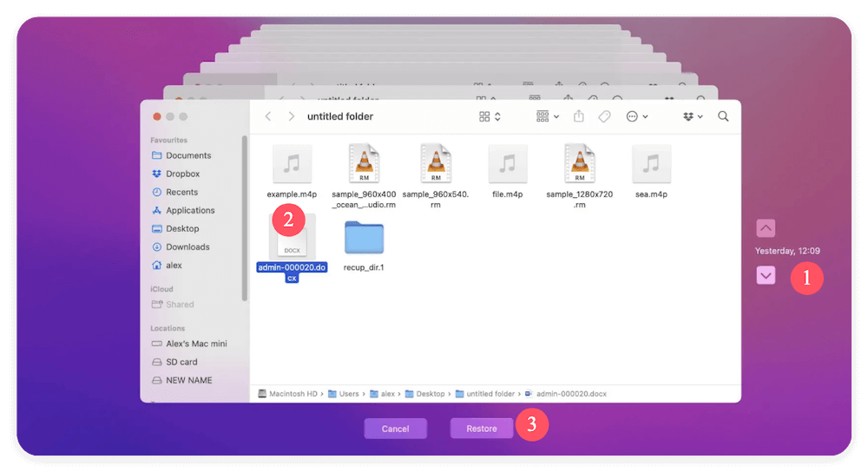Screen dimensions: 868x472
Task: Select file.m4p audio file
Action: click(x=507, y=171)
